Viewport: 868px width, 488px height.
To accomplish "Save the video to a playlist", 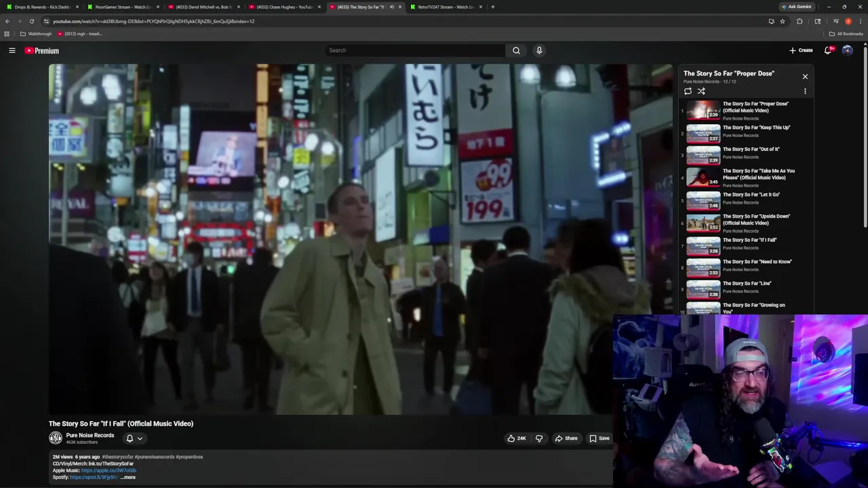I will (x=599, y=439).
